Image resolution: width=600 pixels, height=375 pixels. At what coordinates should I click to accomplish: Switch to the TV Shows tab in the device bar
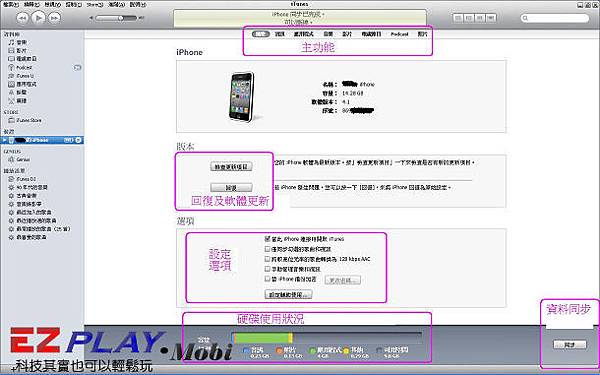(x=371, y=34)
